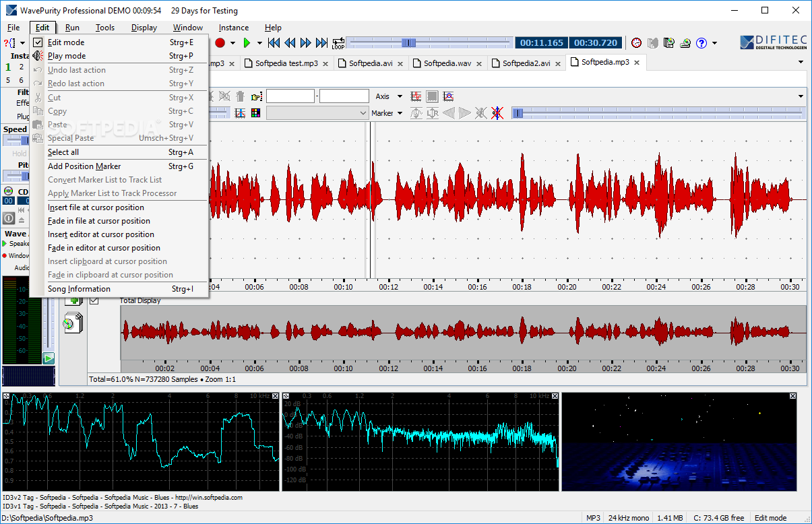
Task: Click the green play button in top toolbar
Action: (x=247, y=43)
